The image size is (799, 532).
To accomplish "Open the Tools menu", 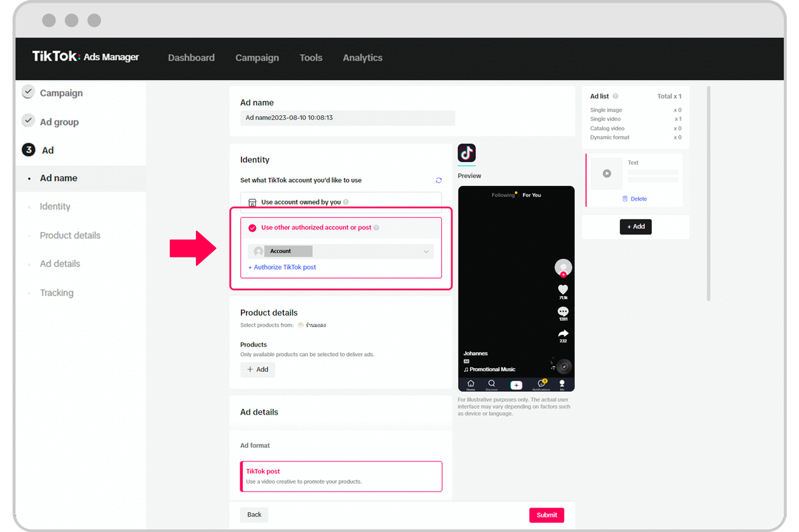I will (x=311, y=57).
